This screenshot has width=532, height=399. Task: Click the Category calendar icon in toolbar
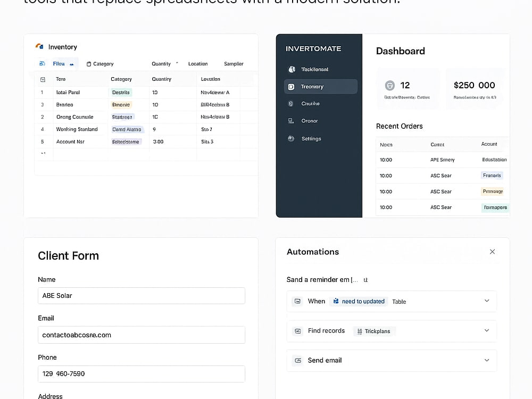click(x=89, y=64)
